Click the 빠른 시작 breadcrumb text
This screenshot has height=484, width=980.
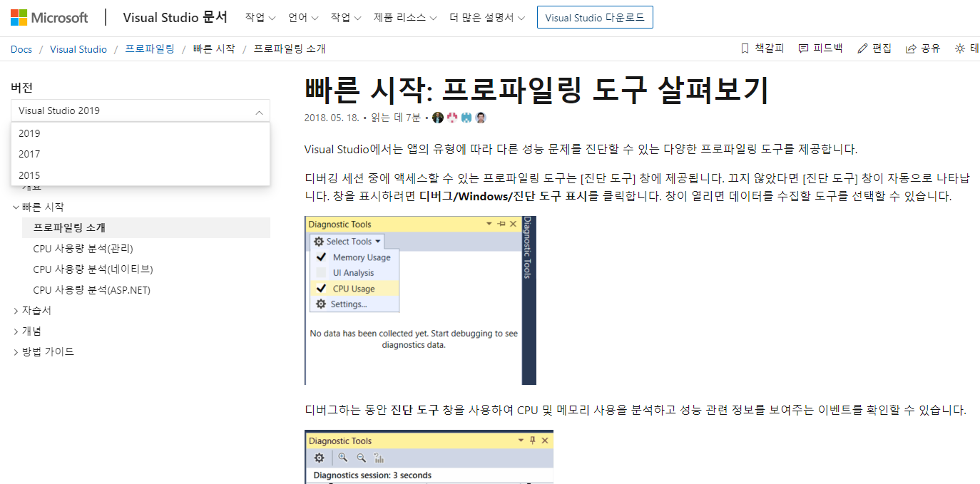(213, 49)
